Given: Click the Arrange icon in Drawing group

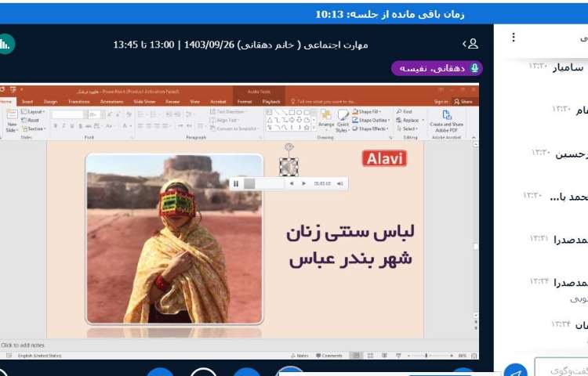Looking at the screenshot, I should coord(326,119).
